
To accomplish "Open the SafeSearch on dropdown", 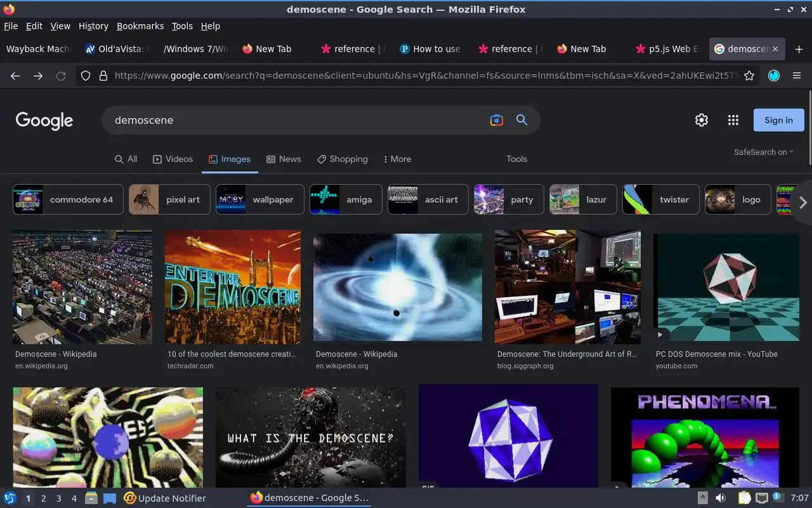I will (x=764, y=152).
